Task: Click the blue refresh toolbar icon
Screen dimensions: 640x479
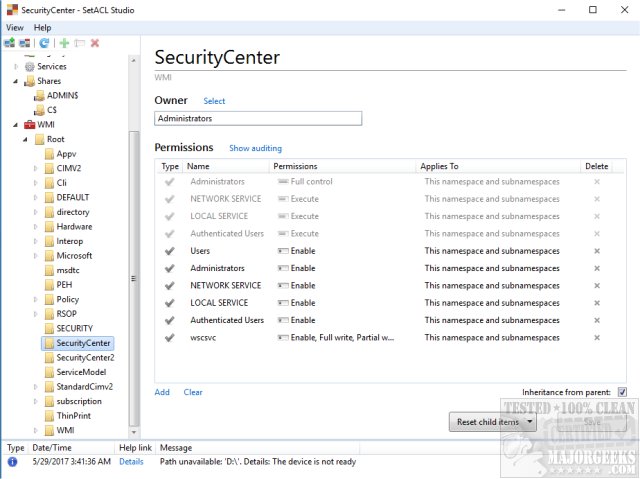Action: click(45, 43)
